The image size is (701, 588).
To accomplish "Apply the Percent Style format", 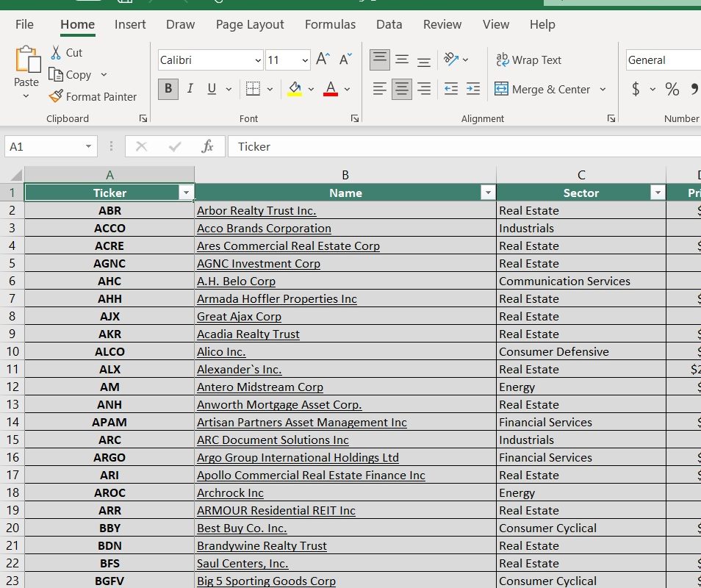I will 672,87.
